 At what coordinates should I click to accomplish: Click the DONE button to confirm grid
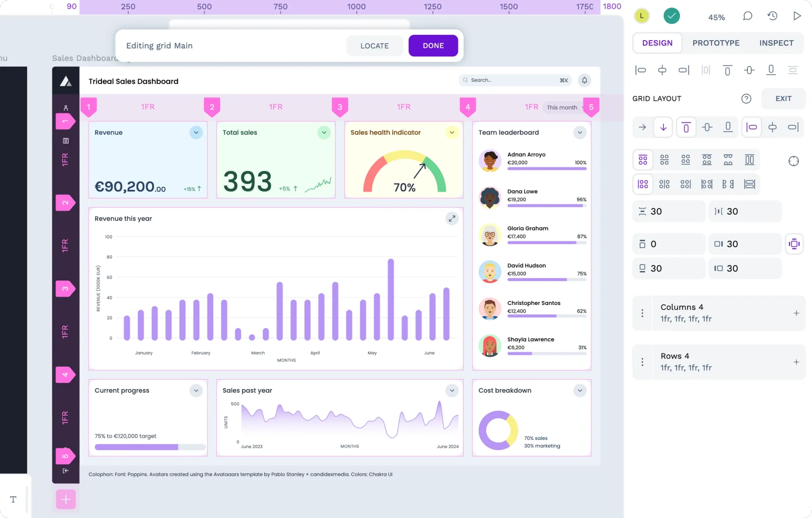(433, 45)
